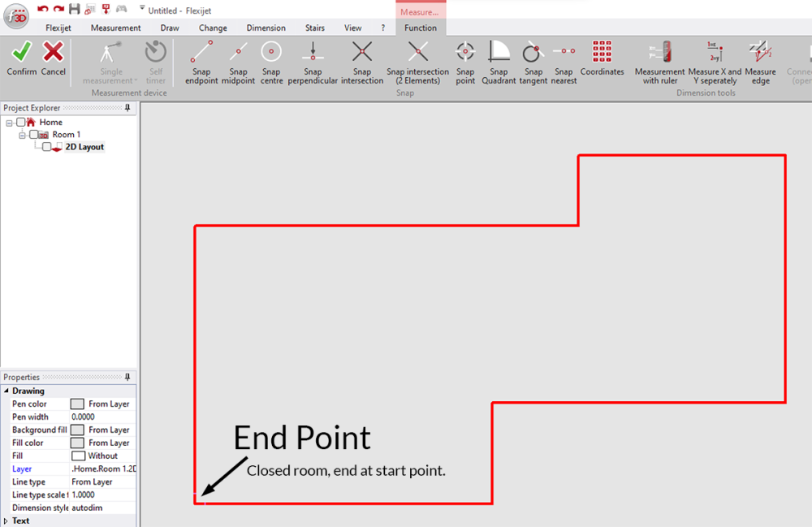Image resolution: width=812 pixels, height=527 pixels.
Task: Select the Snap tangent tool
Action: pyautogui.click(x=533, y=61)
